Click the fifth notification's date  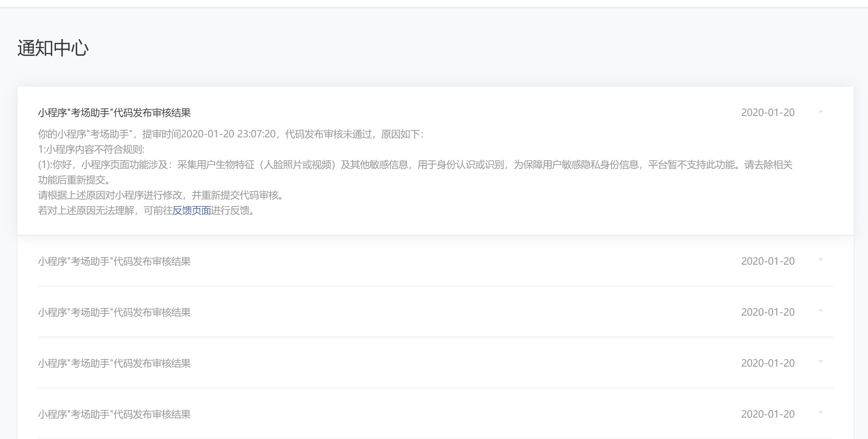[768, 414]
